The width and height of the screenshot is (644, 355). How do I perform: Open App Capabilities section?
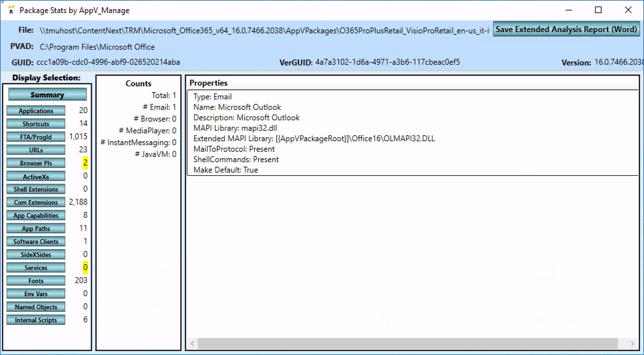pos(36,215)
